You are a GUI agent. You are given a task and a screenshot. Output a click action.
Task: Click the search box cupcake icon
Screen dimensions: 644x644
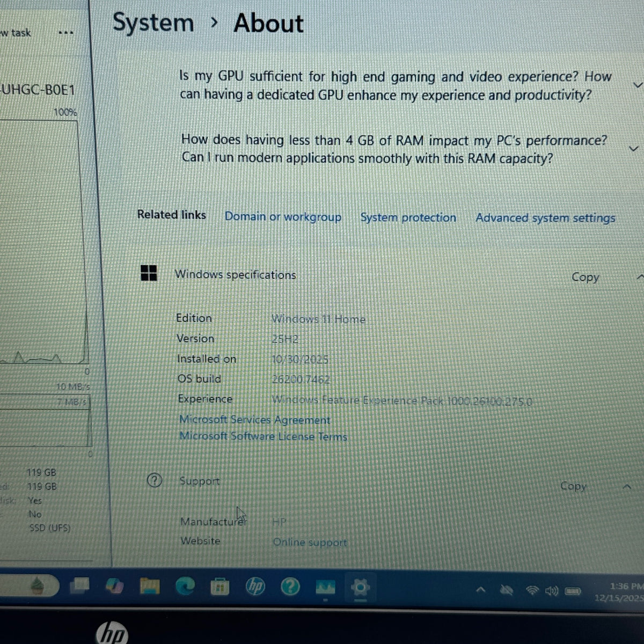[36, 584]
